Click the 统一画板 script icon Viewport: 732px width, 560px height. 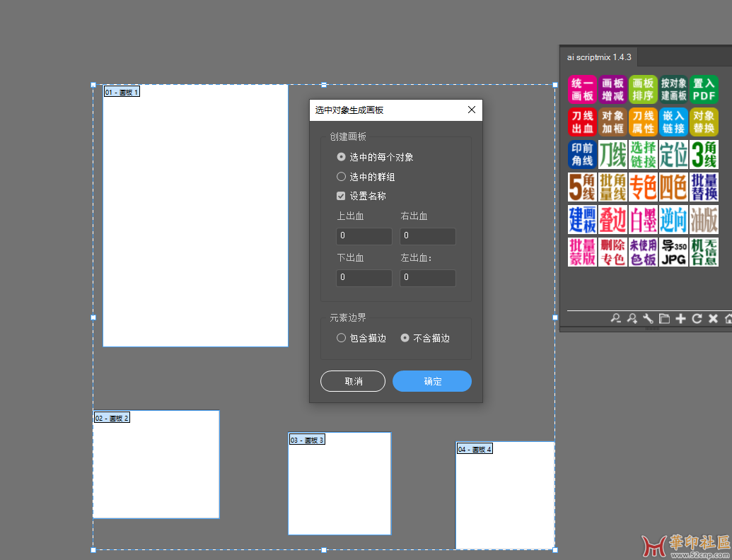582,90
